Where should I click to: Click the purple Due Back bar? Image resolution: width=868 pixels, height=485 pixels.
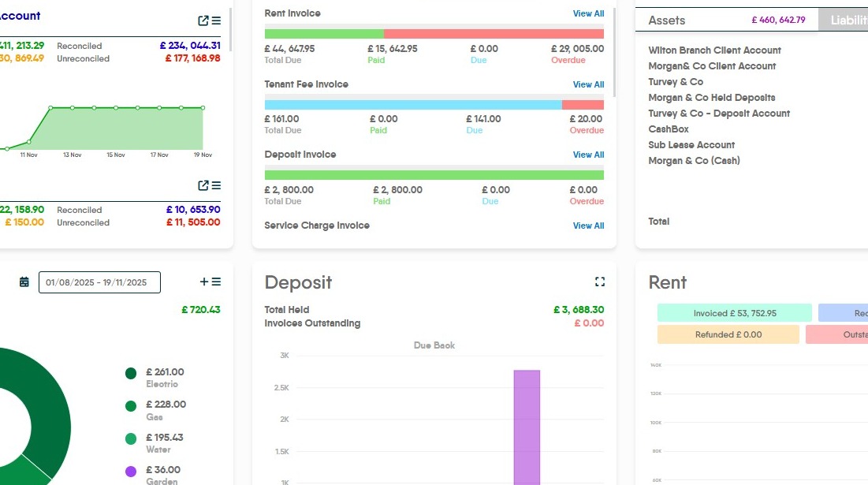[527, 426]
